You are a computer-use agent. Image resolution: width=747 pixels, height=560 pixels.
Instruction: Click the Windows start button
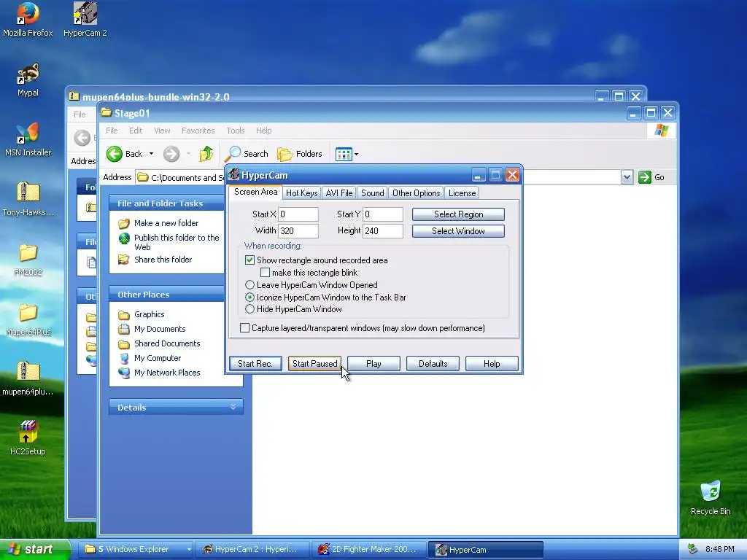click(x=35, y=549)
